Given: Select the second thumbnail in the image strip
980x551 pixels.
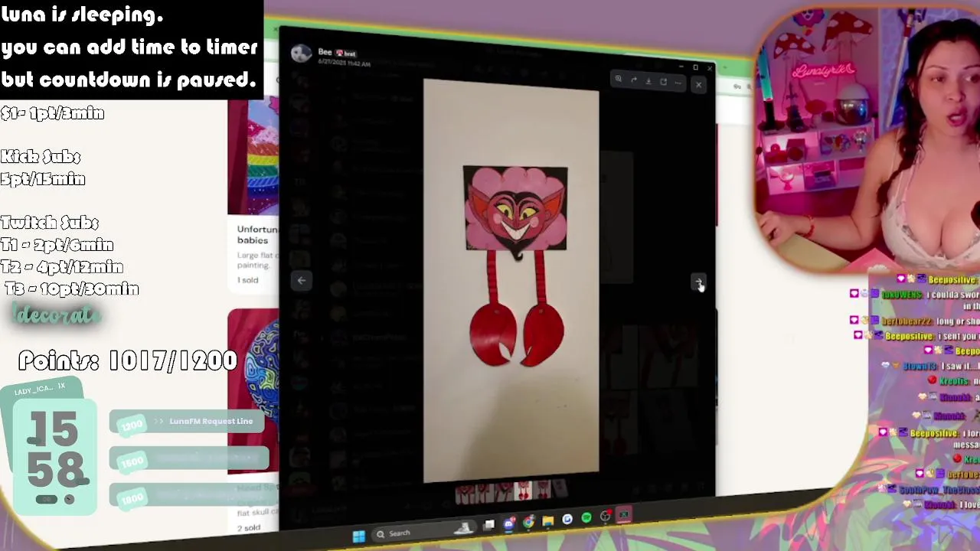Looking at the screenshot, I should click(x=485, y=492).
